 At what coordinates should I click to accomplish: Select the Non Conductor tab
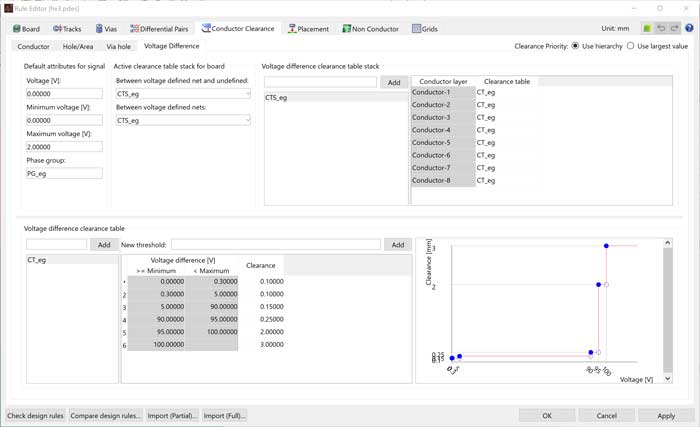pos(371,29)
